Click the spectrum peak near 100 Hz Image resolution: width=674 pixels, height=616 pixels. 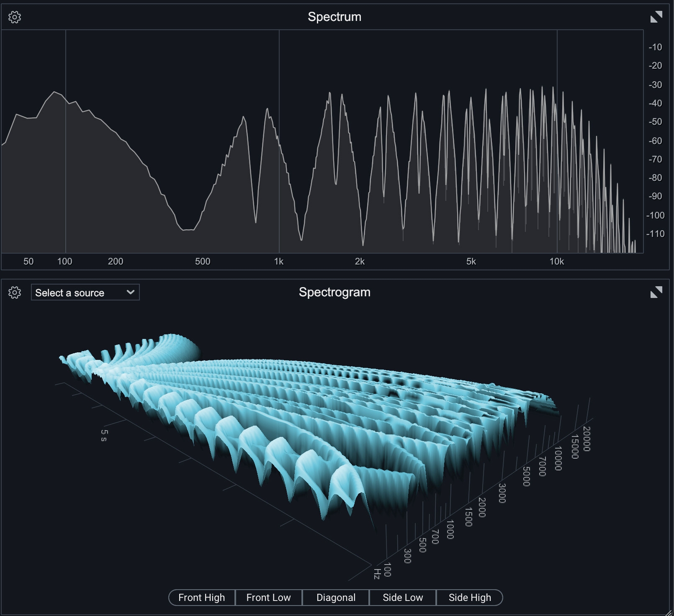[x=54, y=92]
